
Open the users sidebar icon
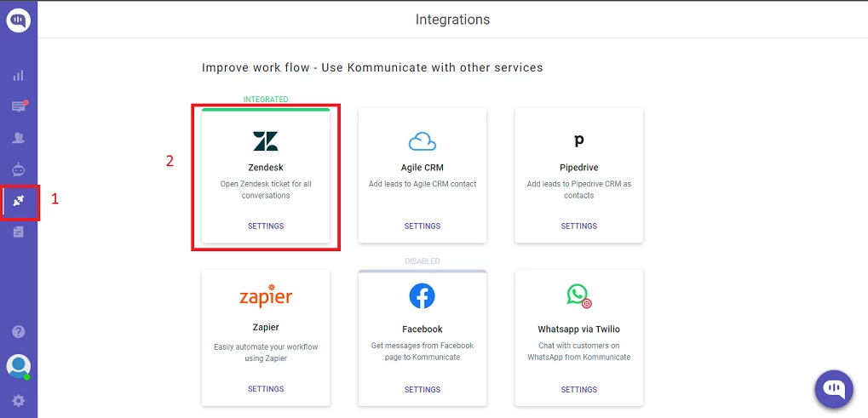tap(18, 138)
